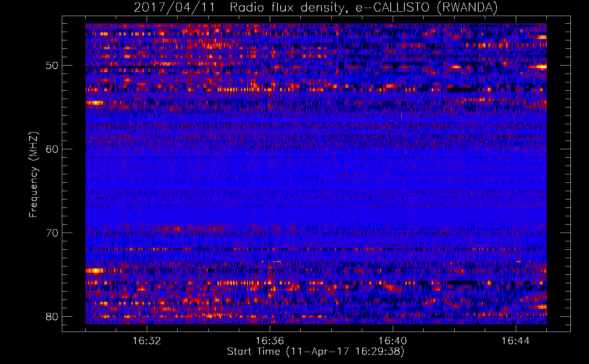Click the 50 frequency tick label
589x364 pixels.
pos(52,66)
